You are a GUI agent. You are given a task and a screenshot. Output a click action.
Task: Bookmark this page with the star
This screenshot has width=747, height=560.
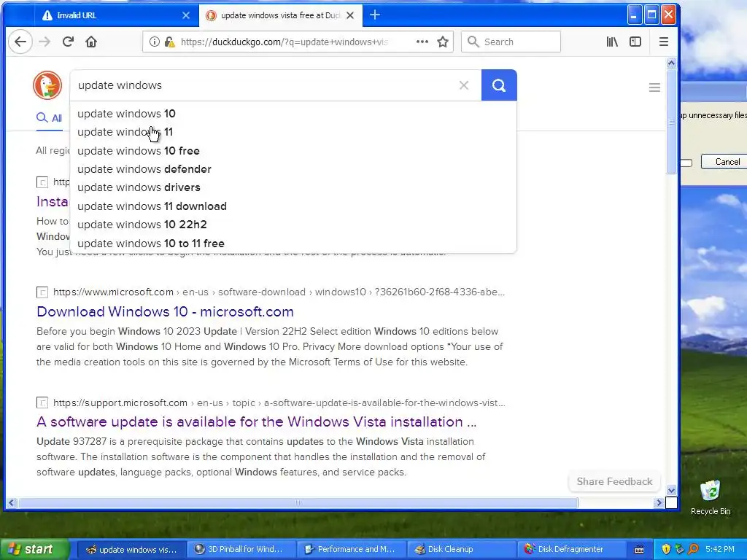443,42
